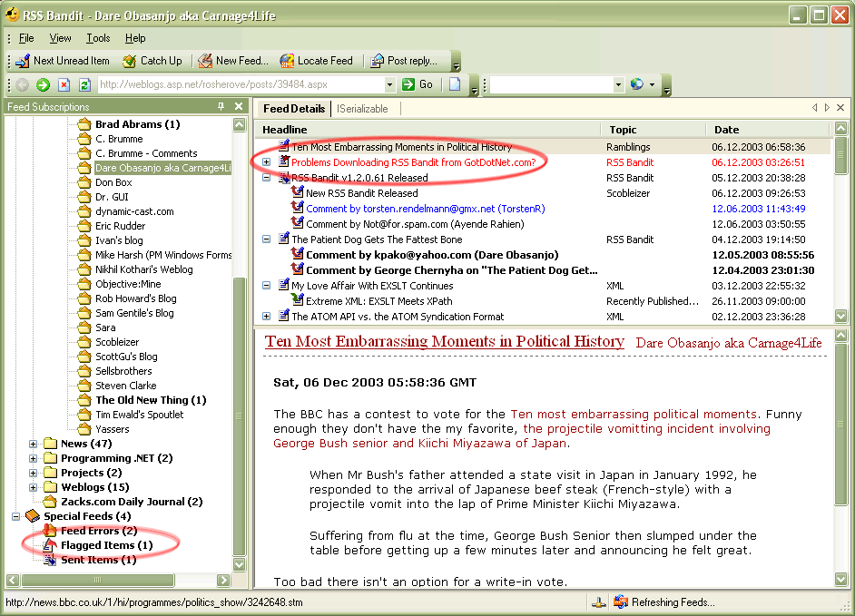
Task: Sort the list by Headline column
Action: click(428, 130)
